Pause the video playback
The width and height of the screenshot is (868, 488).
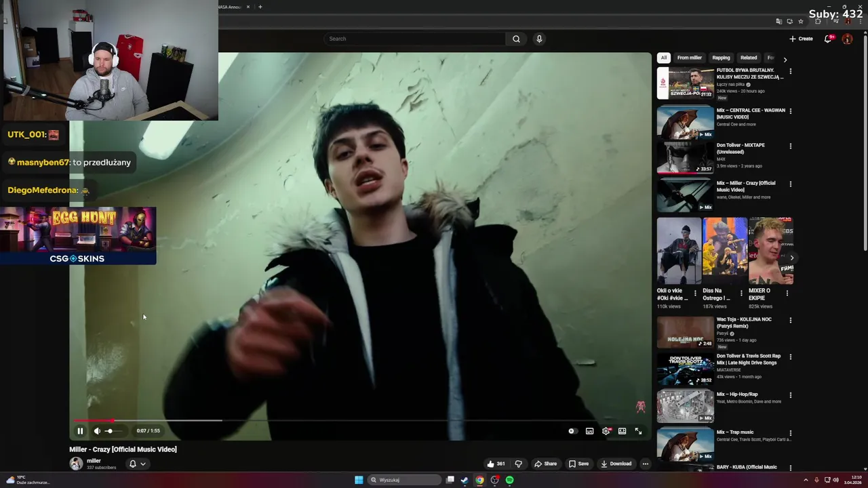point(80,431)
